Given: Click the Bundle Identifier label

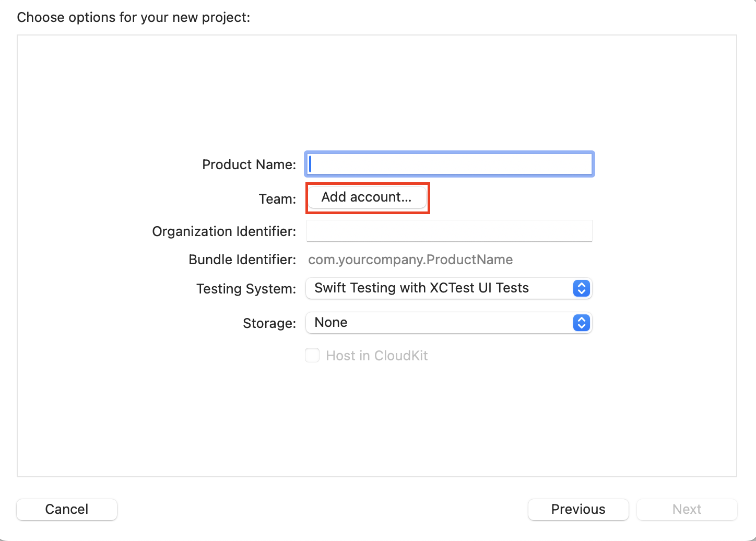Looking at the screenshot, I should coord(242,260).
